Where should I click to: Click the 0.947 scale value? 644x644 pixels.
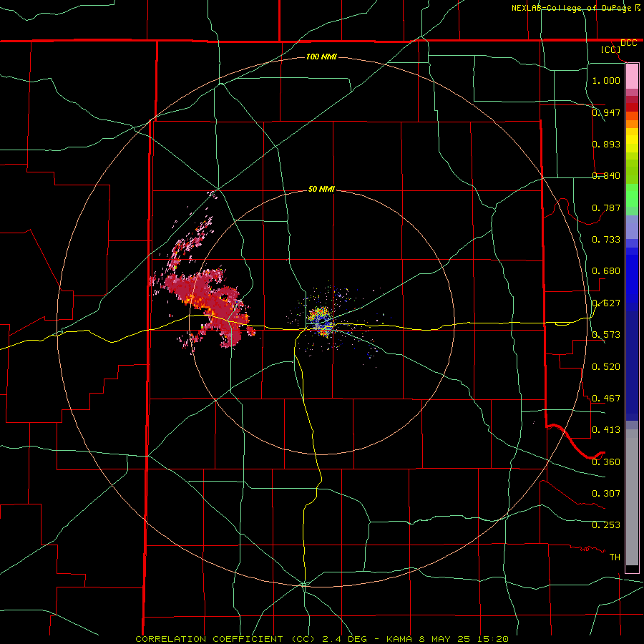tap(606, 112)
